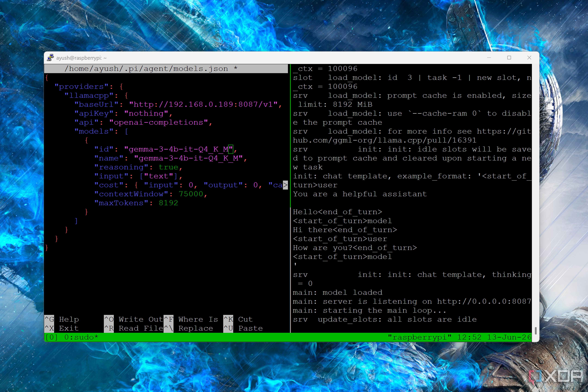Viewport: 588px width, 392px height.
Task: Click the id value gemma-3-4b-it-Q4_K_M
Action: pyautogui.click(x=178, y=149)
